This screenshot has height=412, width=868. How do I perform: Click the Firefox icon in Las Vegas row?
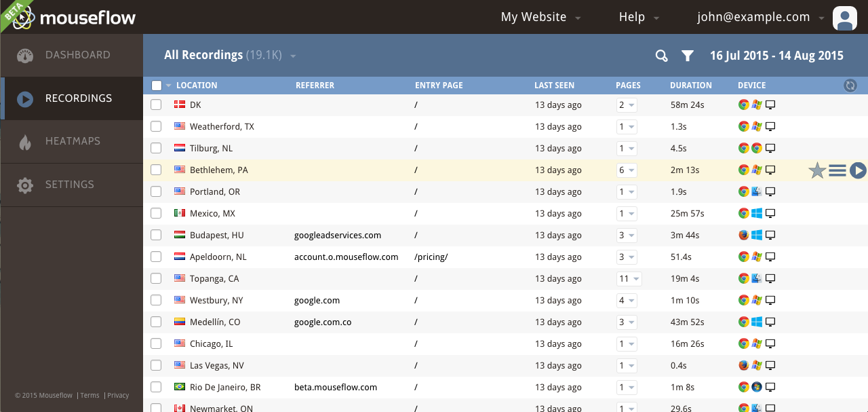744,365
